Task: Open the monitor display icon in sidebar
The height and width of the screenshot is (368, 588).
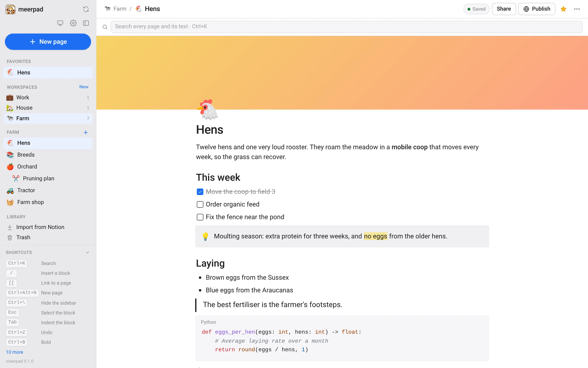Action: 60,23
